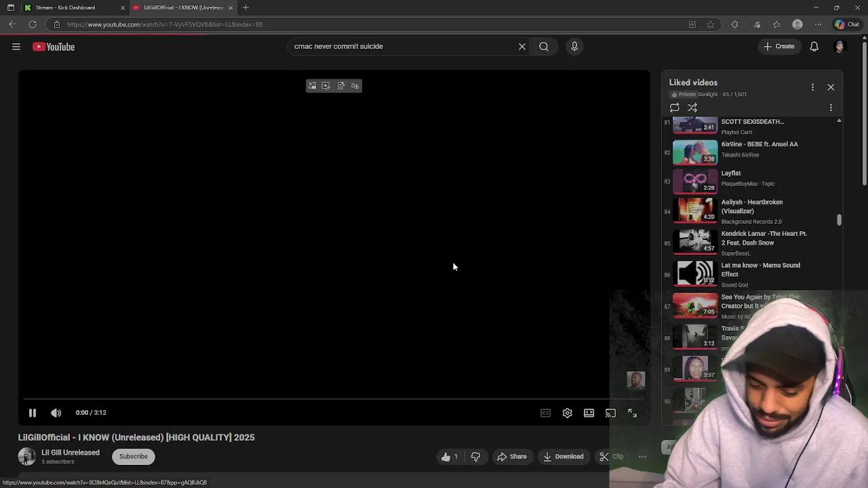This screenshot has height=488, width=868.
Task: Share the video
Action: coord(511,457)
